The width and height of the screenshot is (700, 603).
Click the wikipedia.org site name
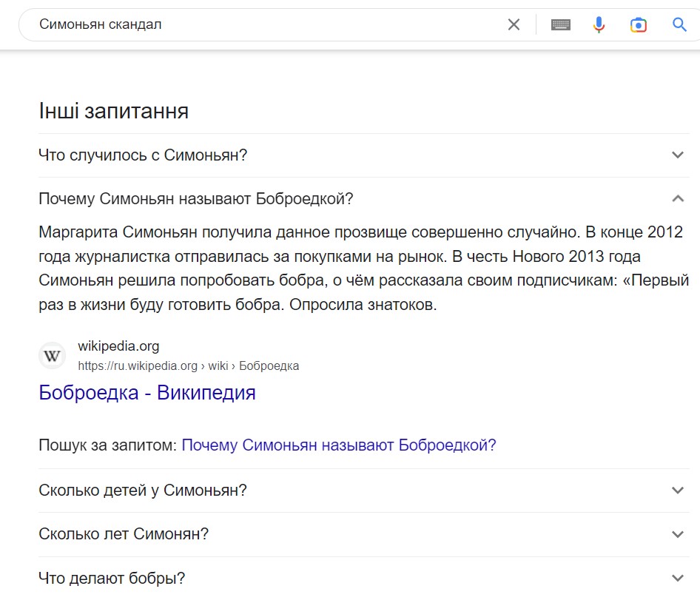(x=118, y=346)
